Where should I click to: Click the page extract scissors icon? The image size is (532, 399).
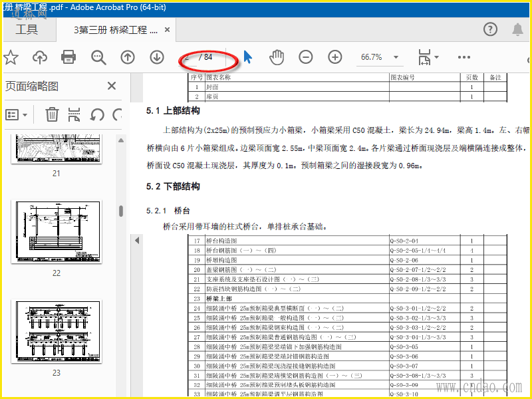point(74,114)
